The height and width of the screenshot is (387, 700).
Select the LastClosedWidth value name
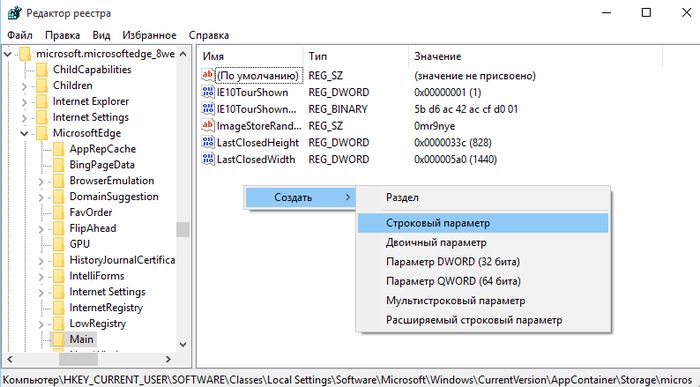coord(256,159)
